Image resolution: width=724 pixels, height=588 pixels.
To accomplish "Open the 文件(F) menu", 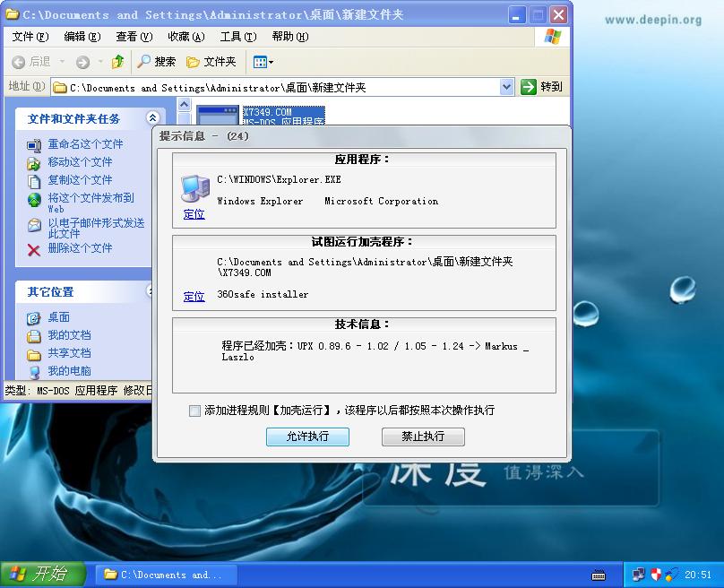I will tap(30, 37).
